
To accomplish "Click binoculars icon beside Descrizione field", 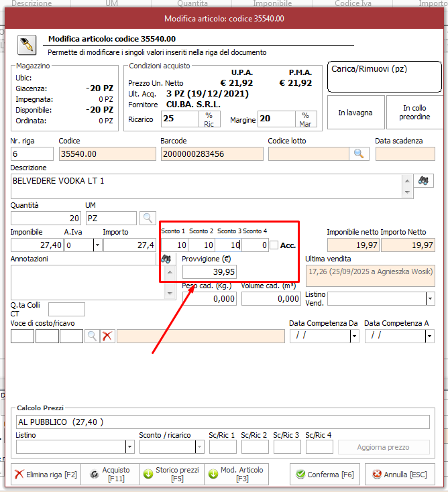I will point(423,180).
